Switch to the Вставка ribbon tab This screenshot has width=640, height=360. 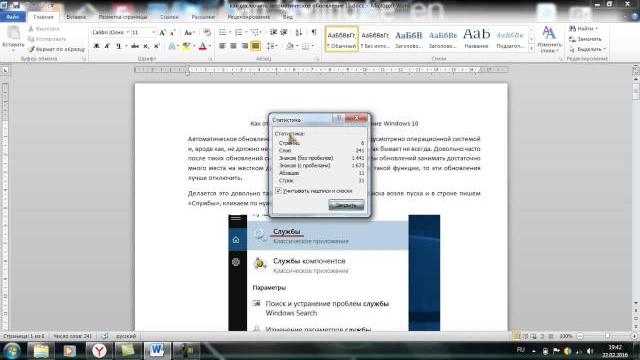(76, 17)
